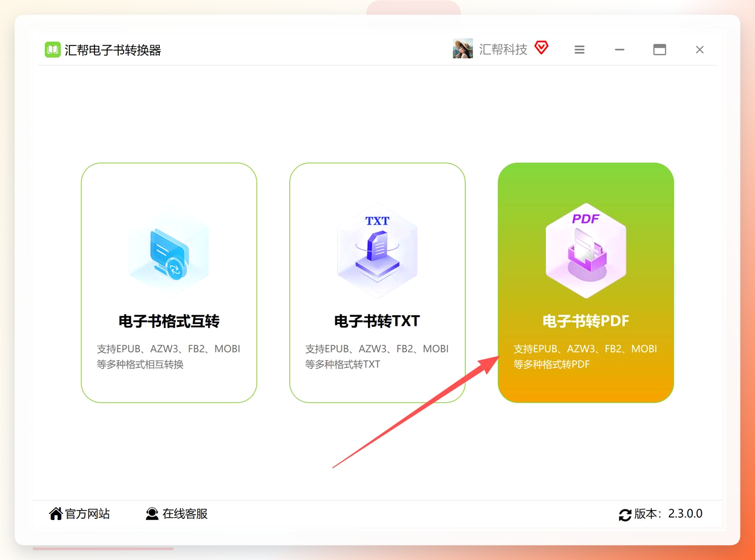The width and height of the screenshot is (755, 560).
Task: Maximize the converter window
Action: [x=660, y=49]
